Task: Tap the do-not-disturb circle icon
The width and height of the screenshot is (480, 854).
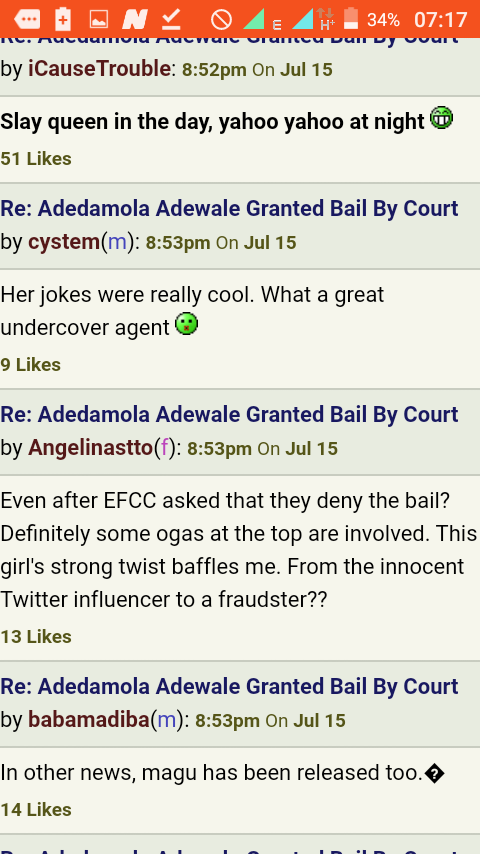Action: (221, 20)
